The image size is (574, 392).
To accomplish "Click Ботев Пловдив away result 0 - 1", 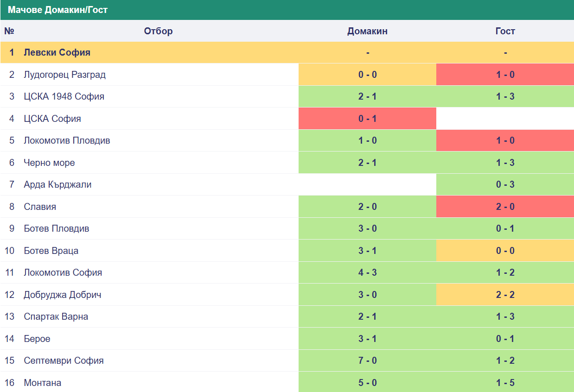I will 505,228.
